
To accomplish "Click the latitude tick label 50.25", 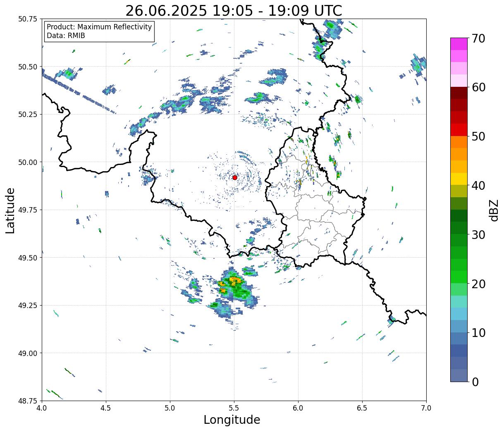I will coord(28,115).
